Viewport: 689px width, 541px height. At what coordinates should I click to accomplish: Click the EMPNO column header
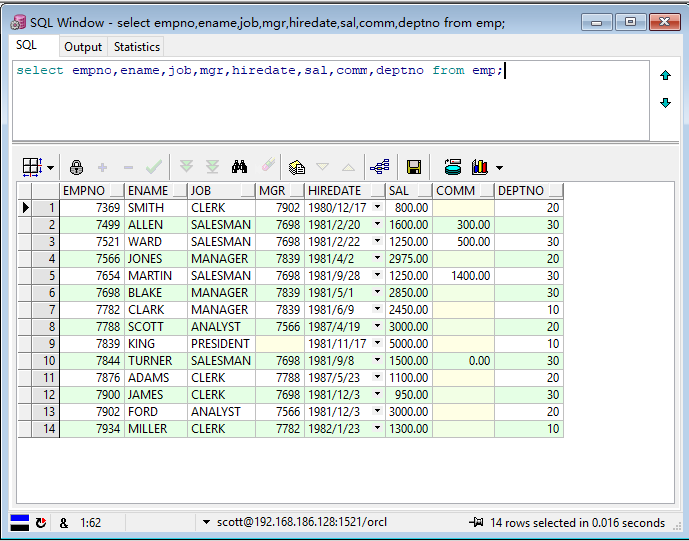(92, 191)
